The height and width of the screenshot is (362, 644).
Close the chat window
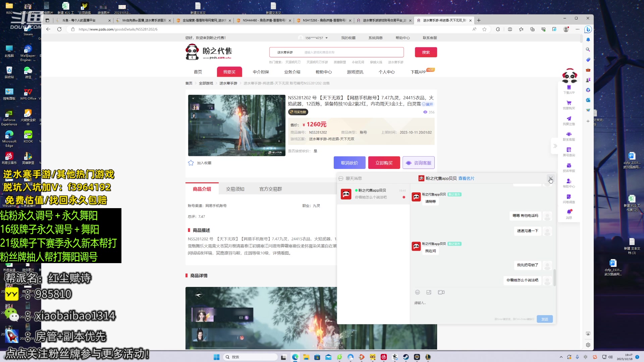(550, 178)
